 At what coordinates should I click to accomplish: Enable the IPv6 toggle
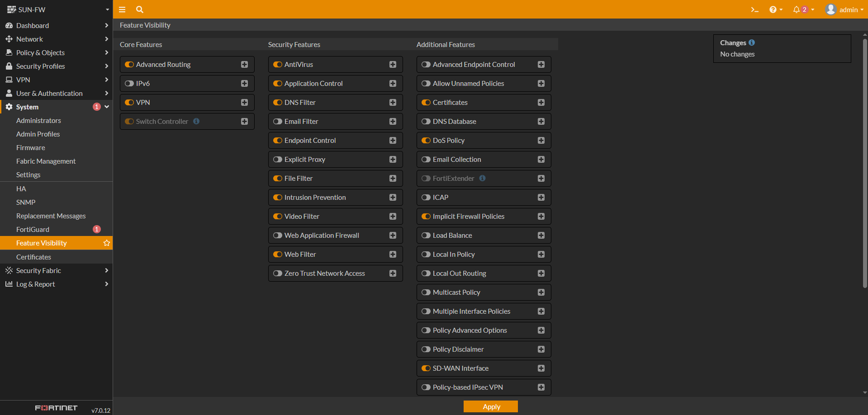pos(129,84)
